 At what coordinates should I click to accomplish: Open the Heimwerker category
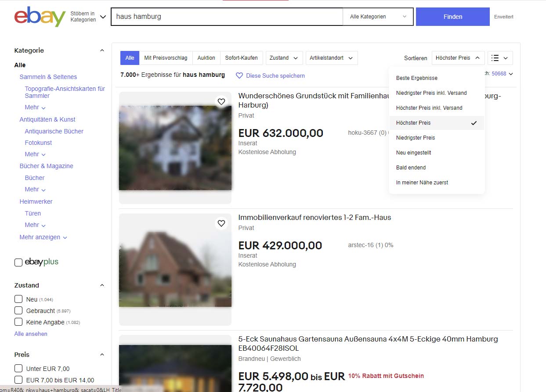(x=36, y=201)
